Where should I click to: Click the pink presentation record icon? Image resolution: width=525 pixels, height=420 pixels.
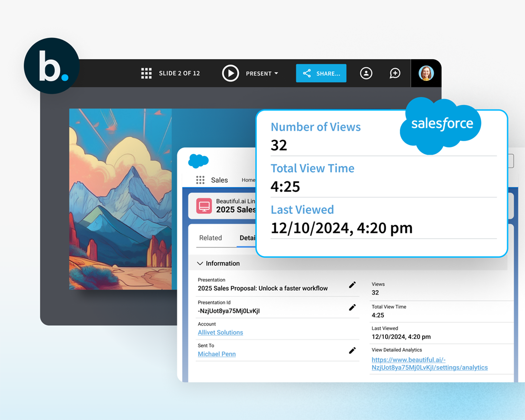click(204, 206)
